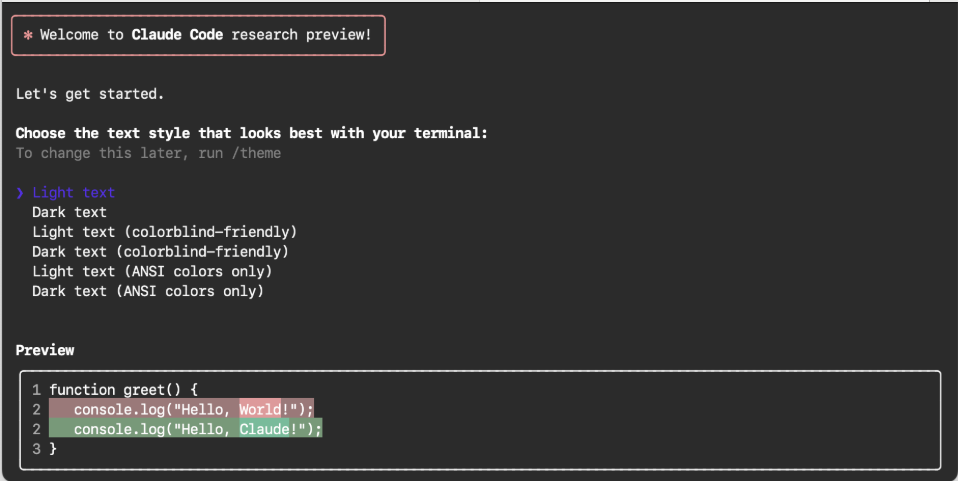Click the red highlighted World word
Screen dimensions: 959x482
pyautogui.click(x=260, y=409)
